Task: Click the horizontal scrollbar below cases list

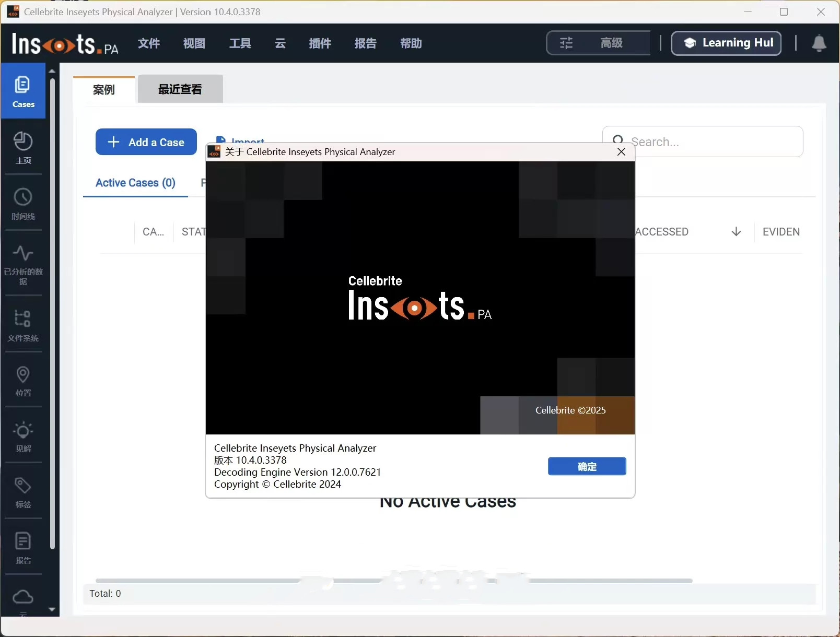Action: click(x=394, y=581)
